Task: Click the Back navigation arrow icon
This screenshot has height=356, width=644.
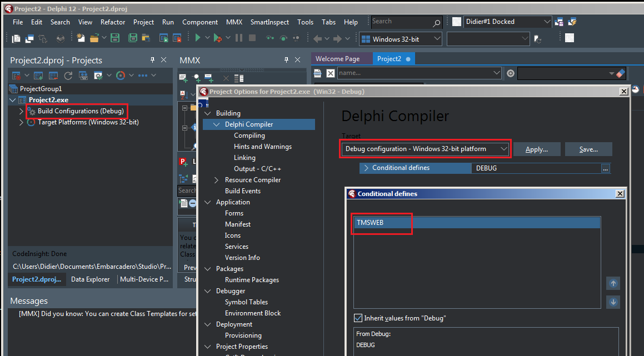Action: [317, 38]
